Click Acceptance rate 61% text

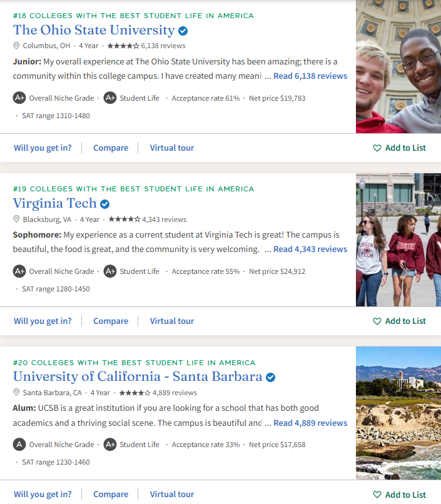pos(206,98)
